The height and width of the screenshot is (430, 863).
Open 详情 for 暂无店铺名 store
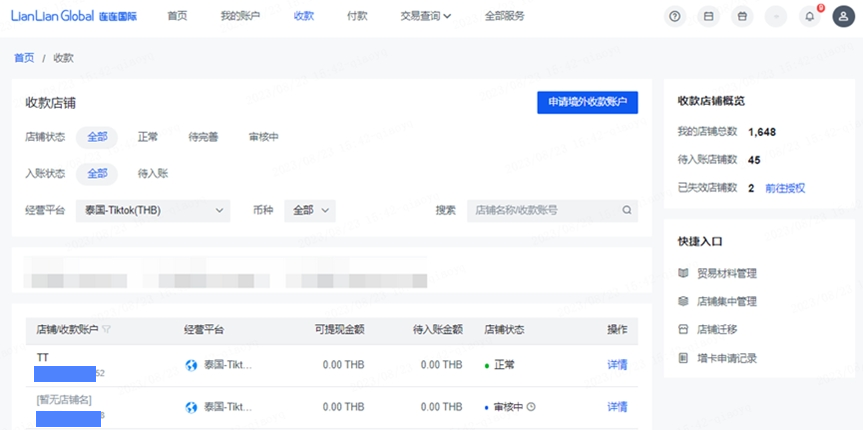click(617, 407)
